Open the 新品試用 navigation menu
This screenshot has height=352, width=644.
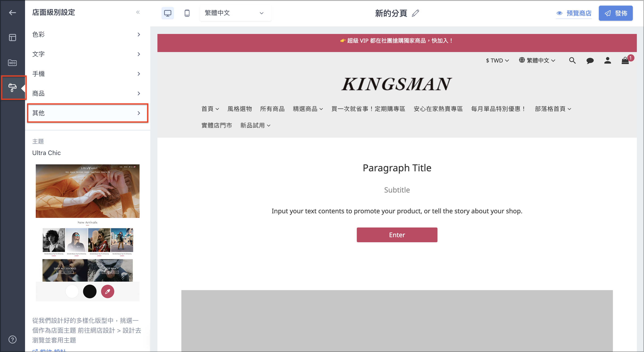(255, 125)
